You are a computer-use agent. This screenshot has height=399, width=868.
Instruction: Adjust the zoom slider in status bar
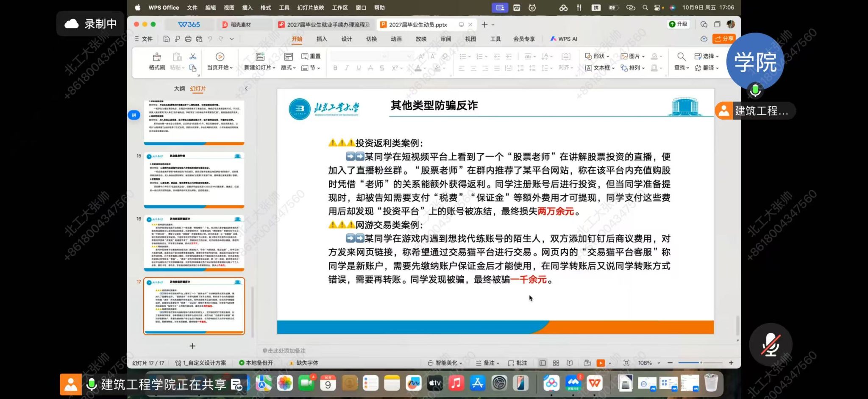701,363
